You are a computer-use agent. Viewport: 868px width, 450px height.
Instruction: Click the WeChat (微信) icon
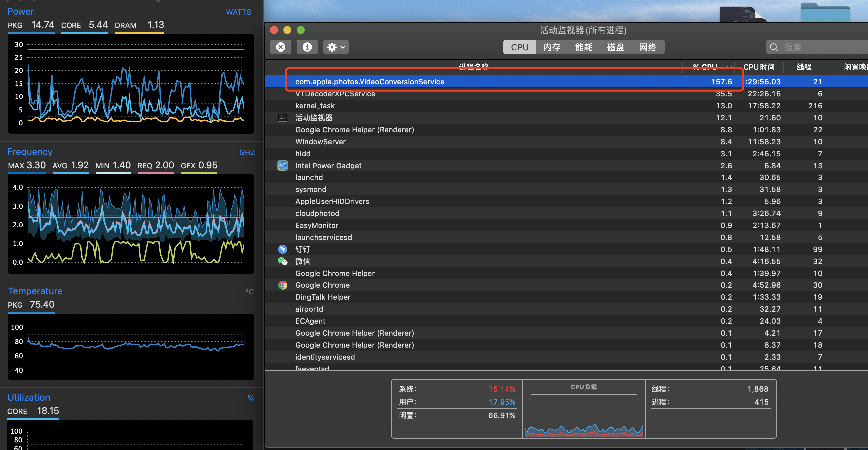[x=282, y=261]
